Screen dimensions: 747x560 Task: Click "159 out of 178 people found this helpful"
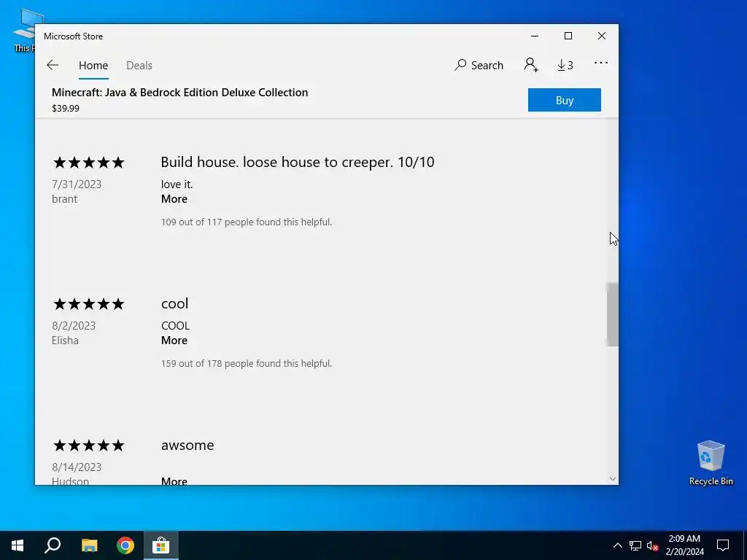pyautogui.click(x=247, y=363)
